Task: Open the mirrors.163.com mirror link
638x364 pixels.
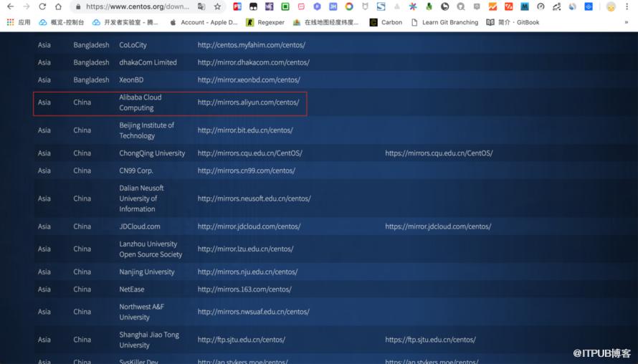Action: click(x=244, y=289)
